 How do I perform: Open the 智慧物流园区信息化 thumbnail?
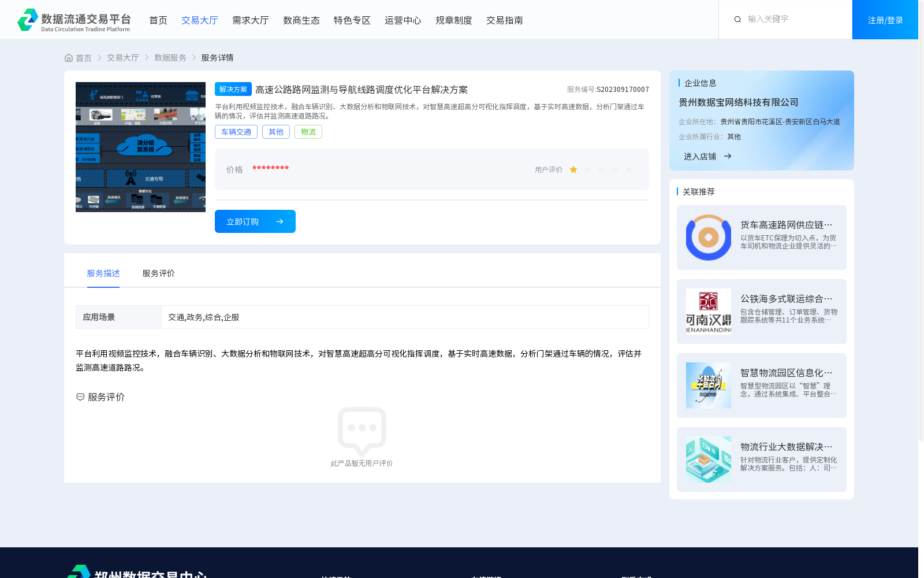point(709,386)
